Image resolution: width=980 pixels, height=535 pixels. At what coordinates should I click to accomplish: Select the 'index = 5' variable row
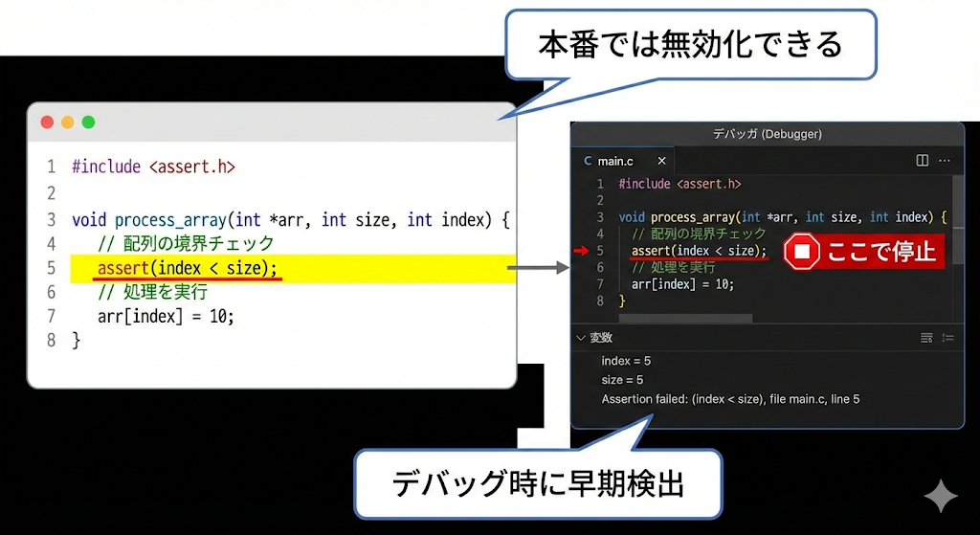pos(626,361)
